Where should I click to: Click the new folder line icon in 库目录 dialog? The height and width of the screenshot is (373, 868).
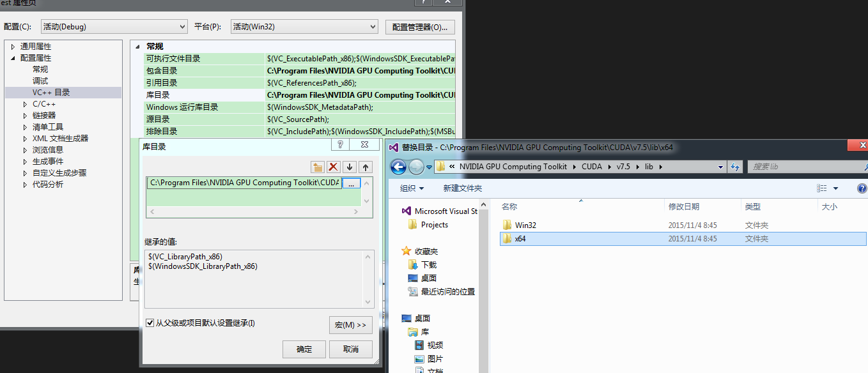tap(317, 167)
